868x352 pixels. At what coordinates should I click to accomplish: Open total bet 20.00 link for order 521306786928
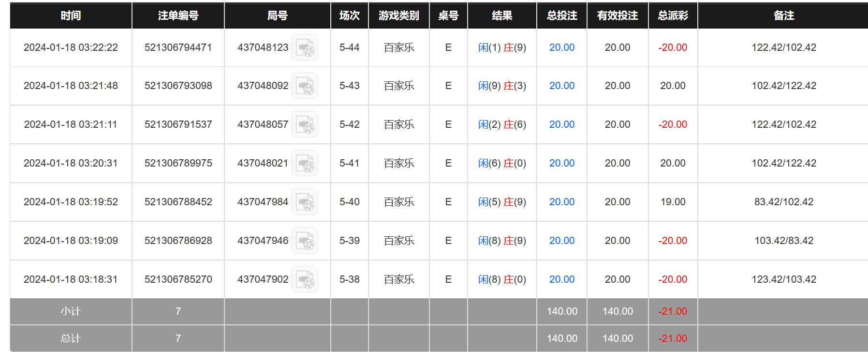(562, 241)
